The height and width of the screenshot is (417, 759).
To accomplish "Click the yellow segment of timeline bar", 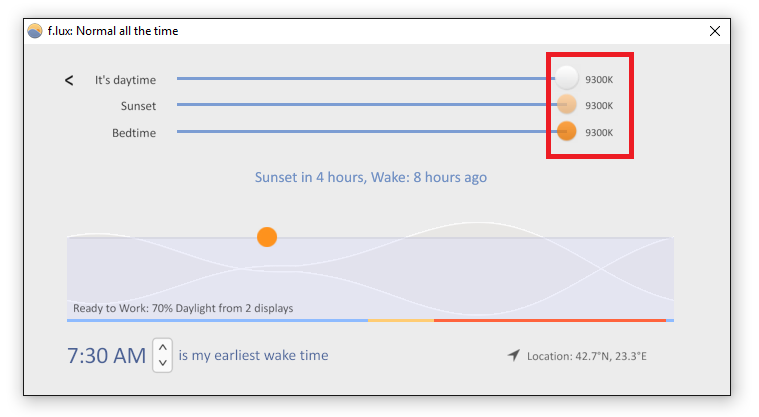I will tap(401, 320).
